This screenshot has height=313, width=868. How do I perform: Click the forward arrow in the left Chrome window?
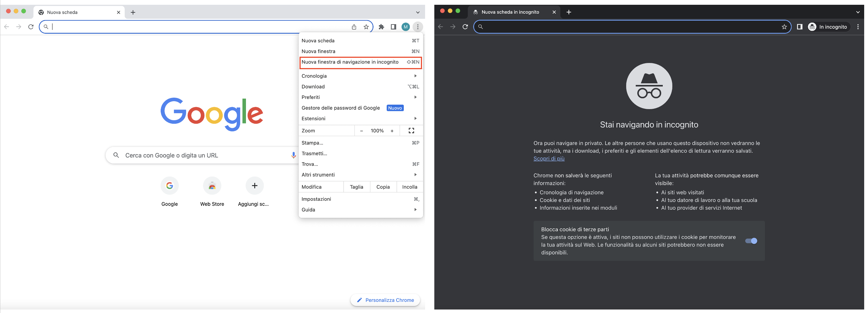[x=18, y=27]
